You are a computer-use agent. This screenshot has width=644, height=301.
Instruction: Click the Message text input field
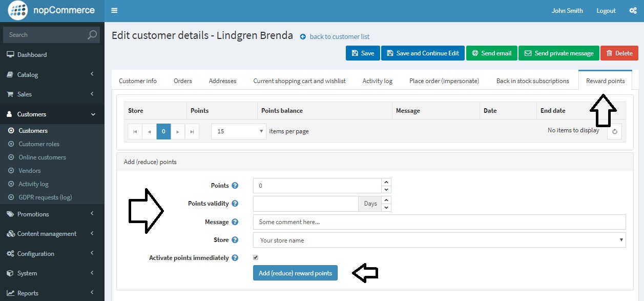tap(440, 222)
